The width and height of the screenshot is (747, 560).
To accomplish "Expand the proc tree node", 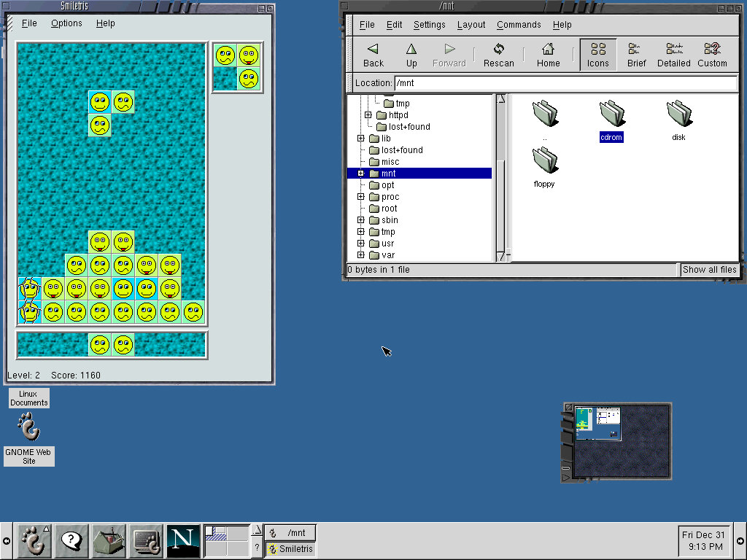I will pyautogui.click(x=361, y=197).
